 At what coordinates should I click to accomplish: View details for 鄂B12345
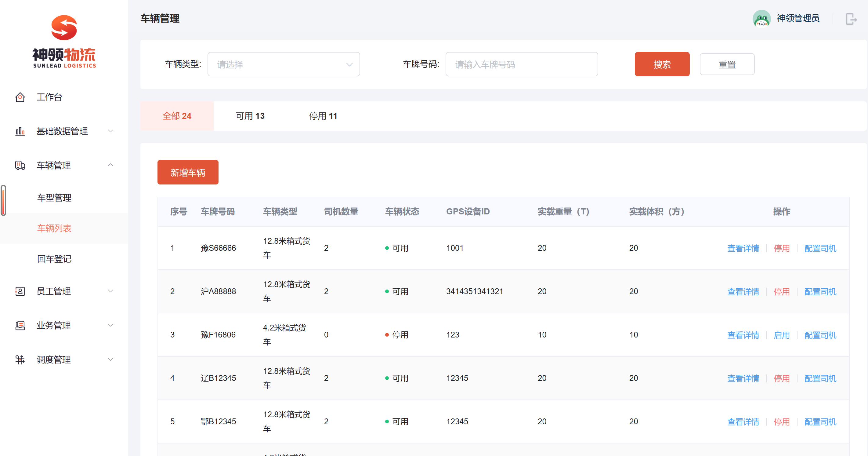743,421
